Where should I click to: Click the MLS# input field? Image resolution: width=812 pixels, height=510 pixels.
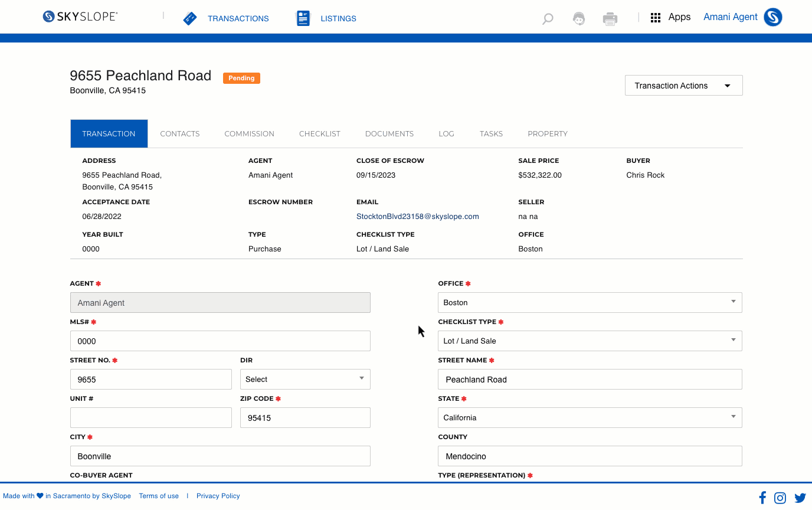pos(220,341)
